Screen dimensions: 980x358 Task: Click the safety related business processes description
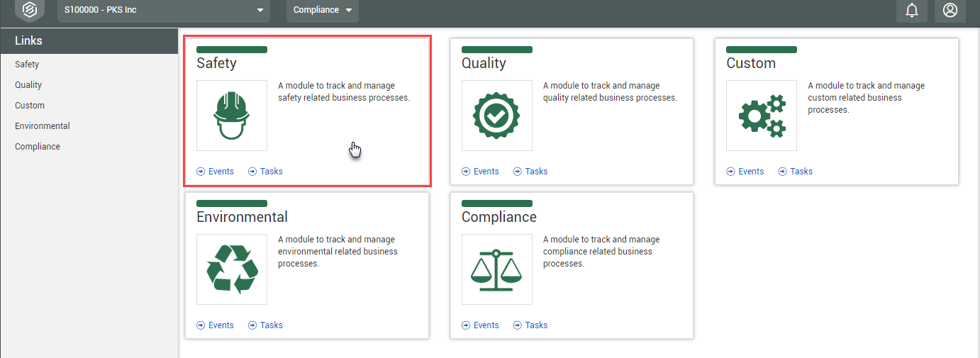[x=344, y=91]
